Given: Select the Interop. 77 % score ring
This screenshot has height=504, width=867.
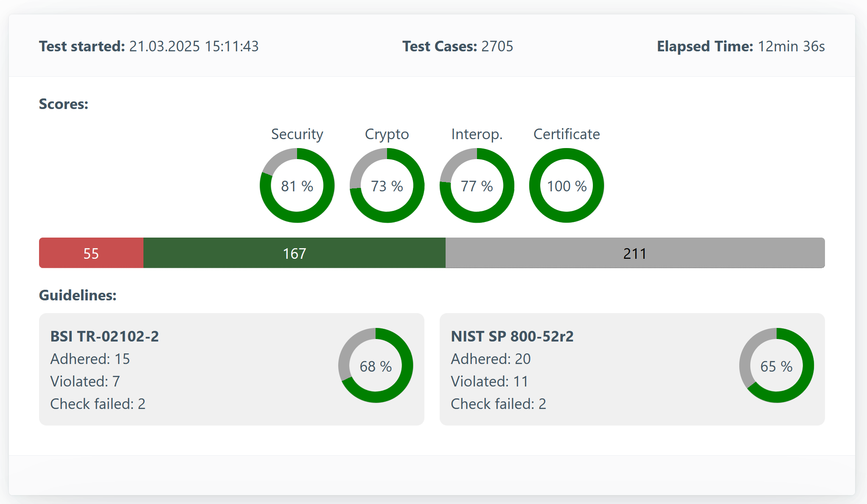Looking at the screenshot, I should pos(477,185).
